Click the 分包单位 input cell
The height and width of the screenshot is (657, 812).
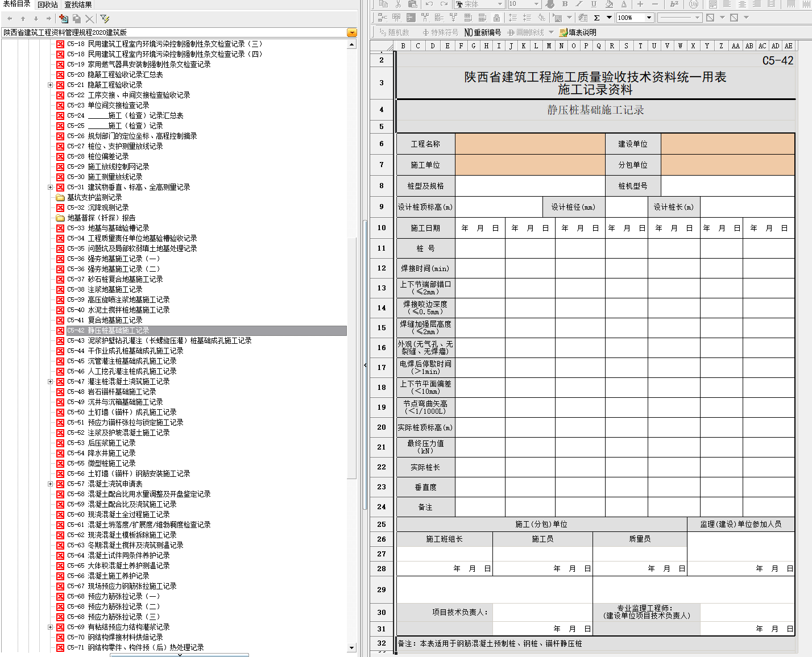click(728, 165)
